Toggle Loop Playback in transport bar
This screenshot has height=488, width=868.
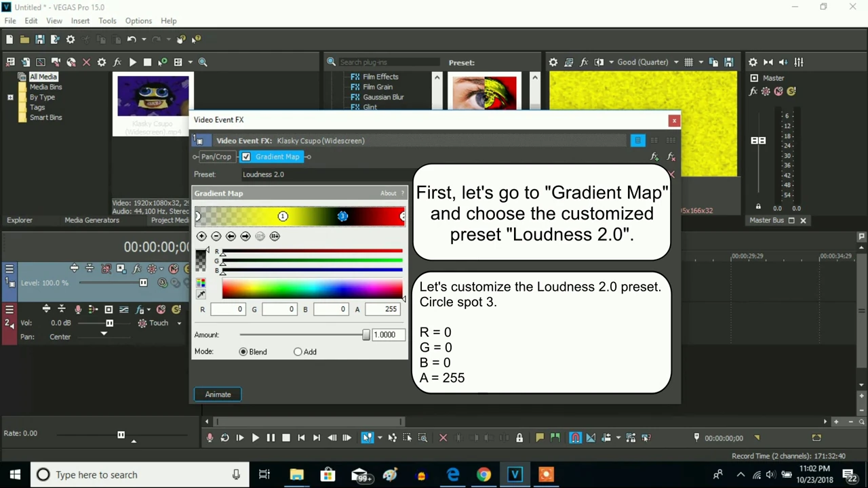(224, 438)
